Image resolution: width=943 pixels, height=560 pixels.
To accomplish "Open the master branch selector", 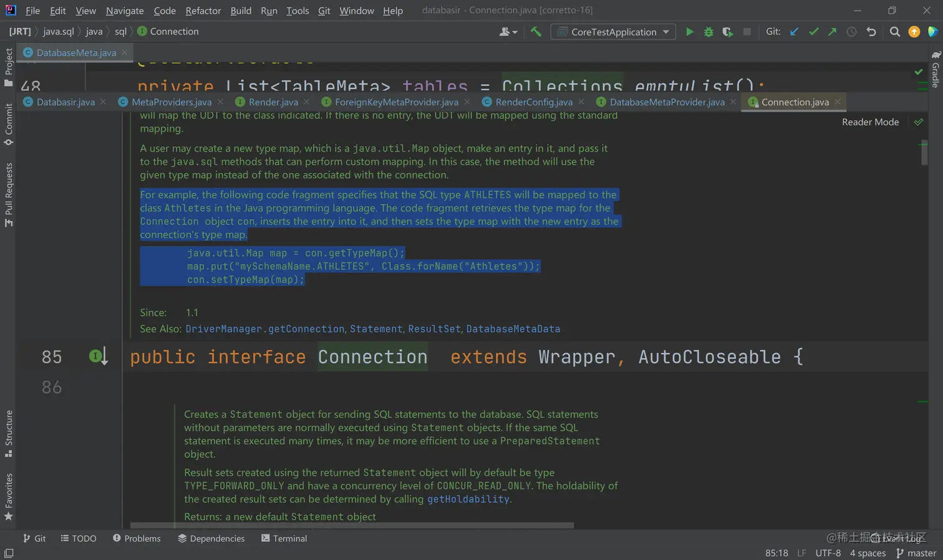I will pyautogui.click(x=916, y=553).
